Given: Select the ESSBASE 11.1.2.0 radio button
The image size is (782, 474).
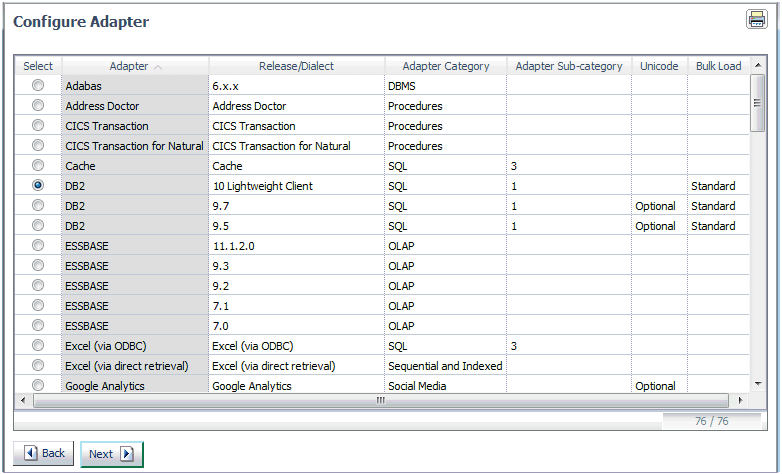Looking at the screenshot, I should [x=38, y=245].
